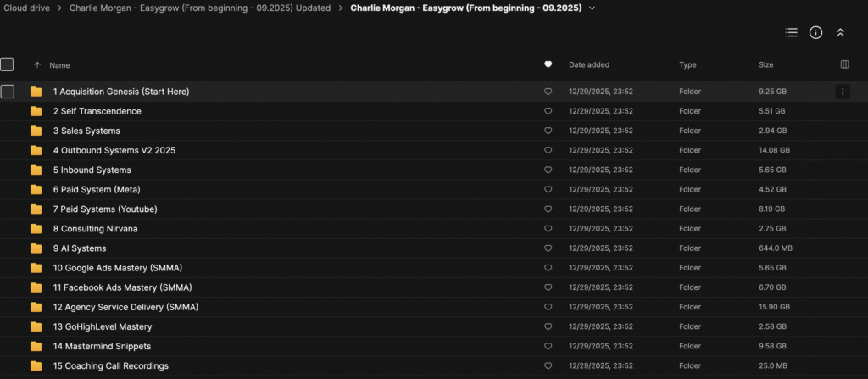Toggle the select-all checkbox in header
The width and height of the screenshot is (868, 379).
click(x=7, y=64)
